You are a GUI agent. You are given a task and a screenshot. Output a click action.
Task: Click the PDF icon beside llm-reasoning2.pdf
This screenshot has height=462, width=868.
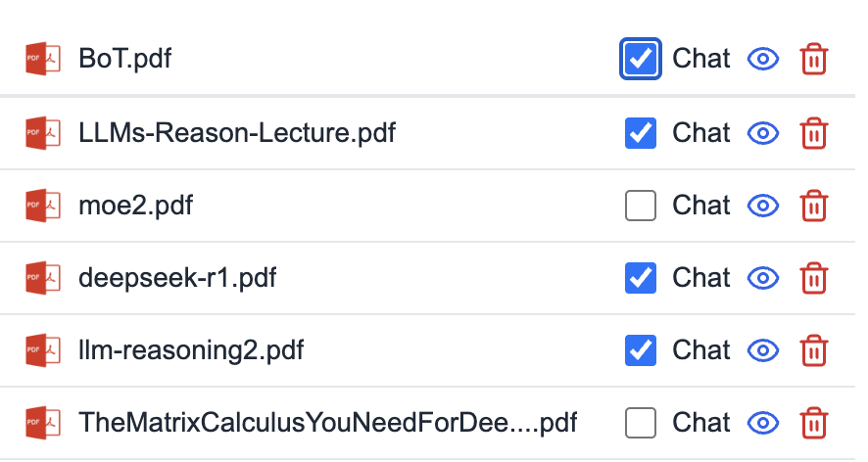pyautogui.click(x=43, y=350)
